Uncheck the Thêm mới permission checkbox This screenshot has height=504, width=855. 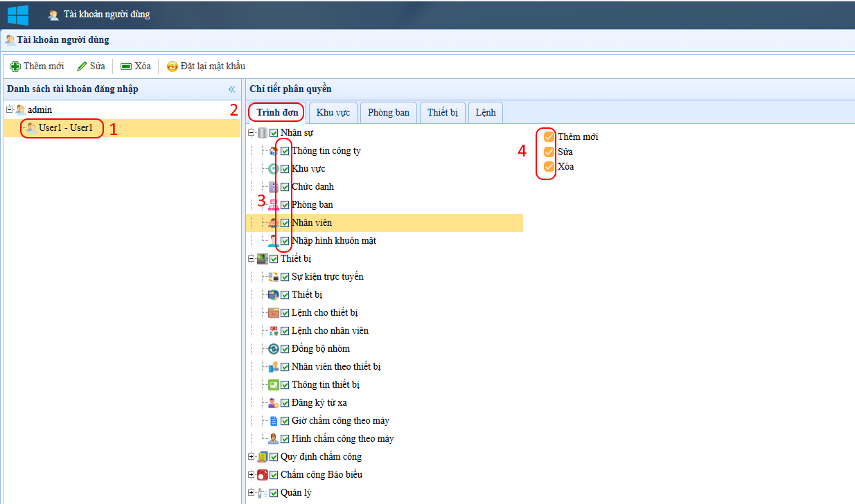pyautogui.click(x=549, y=137)
